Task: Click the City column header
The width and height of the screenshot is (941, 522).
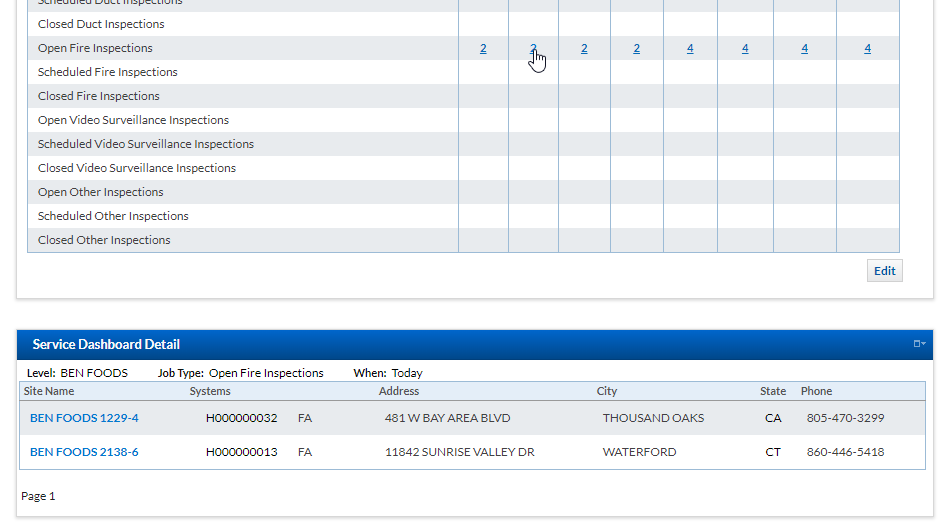Action: 607,391
